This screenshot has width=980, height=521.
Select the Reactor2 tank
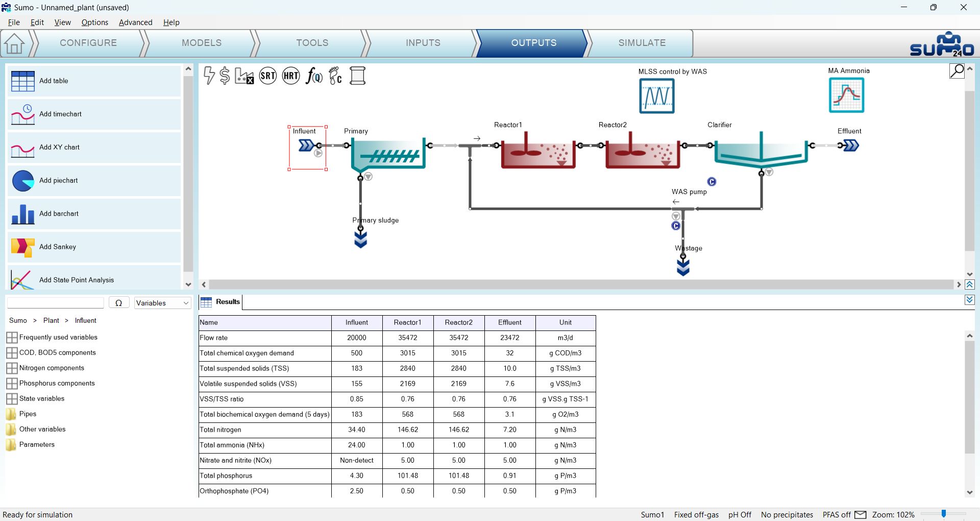pyautogui.click(x=642, y=150)
